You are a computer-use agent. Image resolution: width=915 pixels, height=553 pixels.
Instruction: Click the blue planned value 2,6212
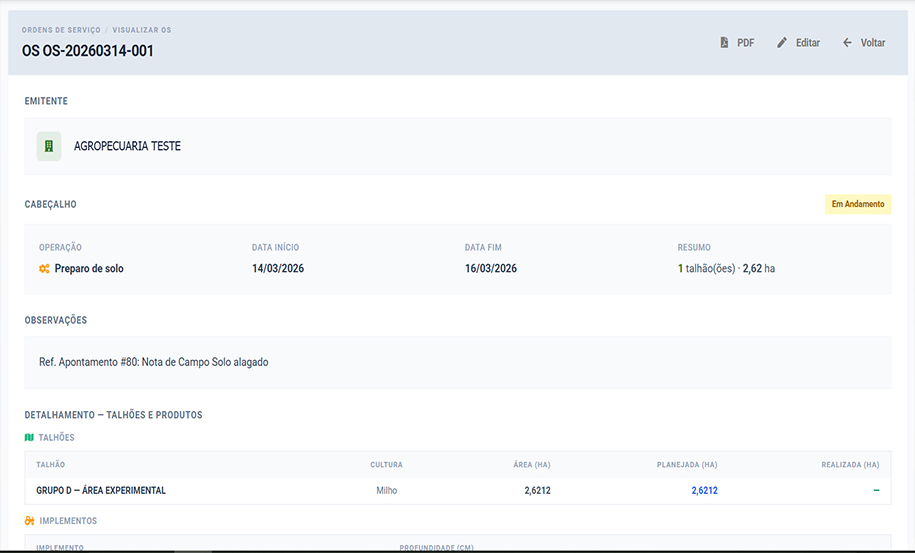(704, 491)
